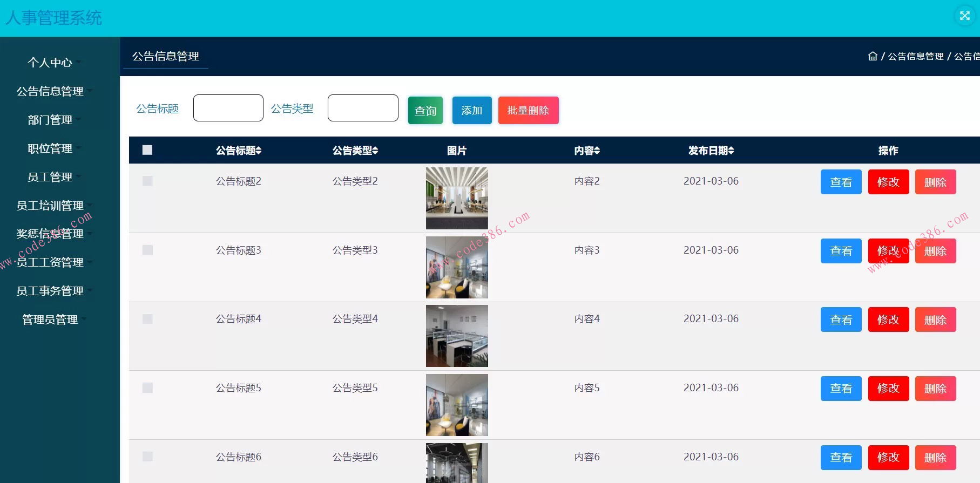Sort table by 公告类型 column arrows
Screen dimensions: 980x483
[375, 151]
